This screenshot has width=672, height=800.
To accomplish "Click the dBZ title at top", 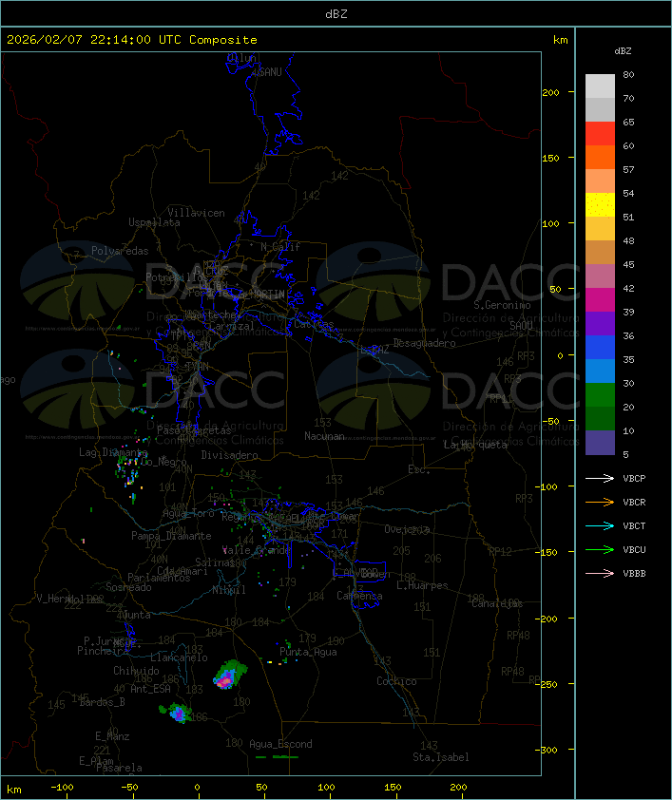I will pos(336,14).
